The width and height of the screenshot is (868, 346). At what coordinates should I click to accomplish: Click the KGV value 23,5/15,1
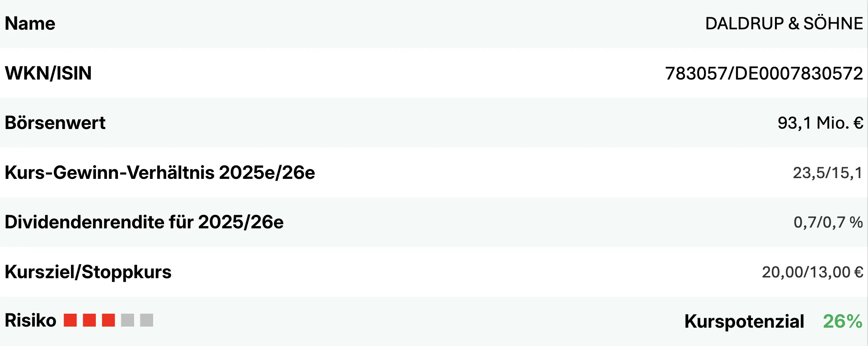click(x=827, y=173)
